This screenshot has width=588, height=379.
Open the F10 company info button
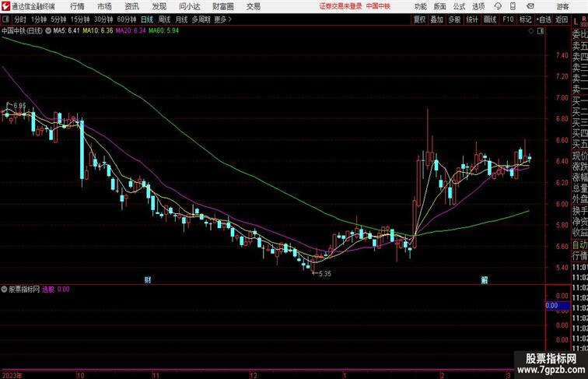(x=508, y=19)
